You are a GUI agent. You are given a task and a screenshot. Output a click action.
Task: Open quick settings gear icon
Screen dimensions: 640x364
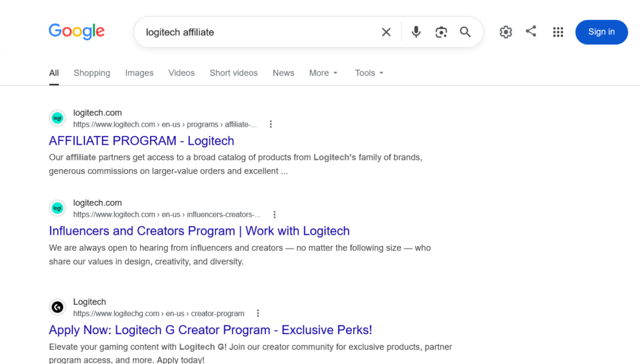click(506, 32)
